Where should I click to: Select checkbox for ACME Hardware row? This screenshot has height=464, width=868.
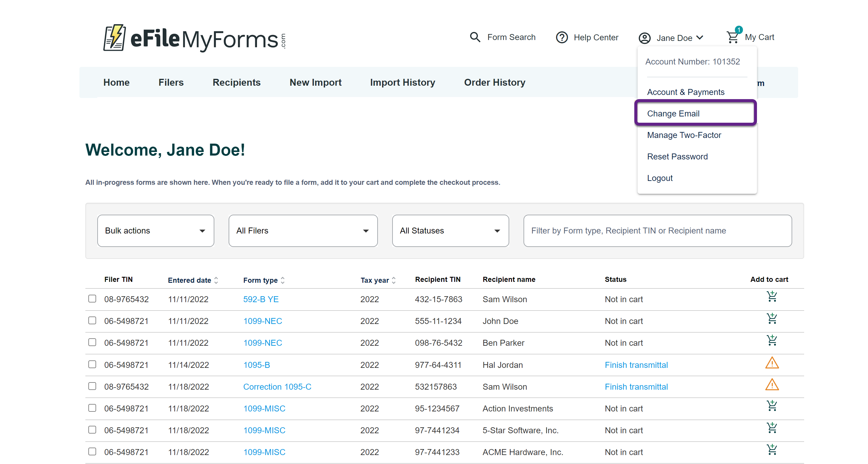92,451
